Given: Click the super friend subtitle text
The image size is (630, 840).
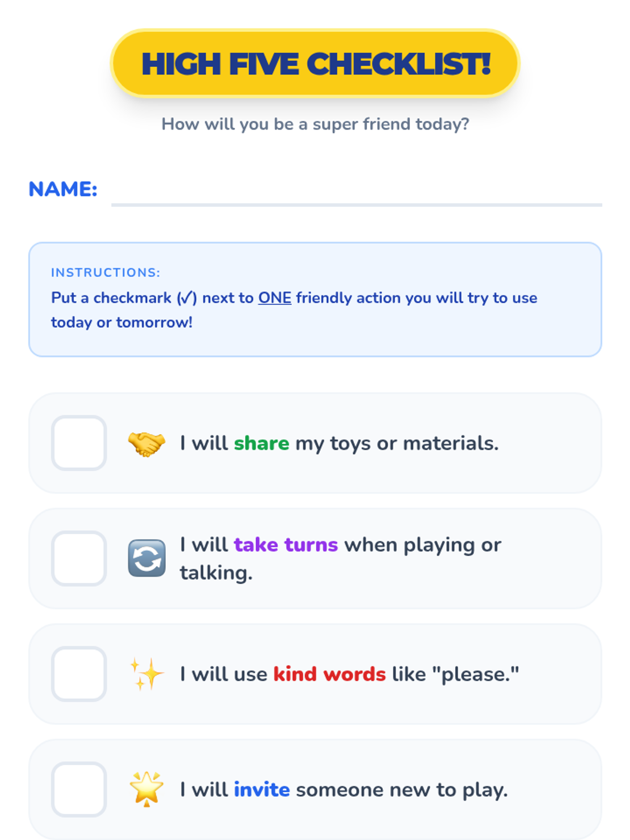Looking at the screenshot, I should tap(315, 124).
